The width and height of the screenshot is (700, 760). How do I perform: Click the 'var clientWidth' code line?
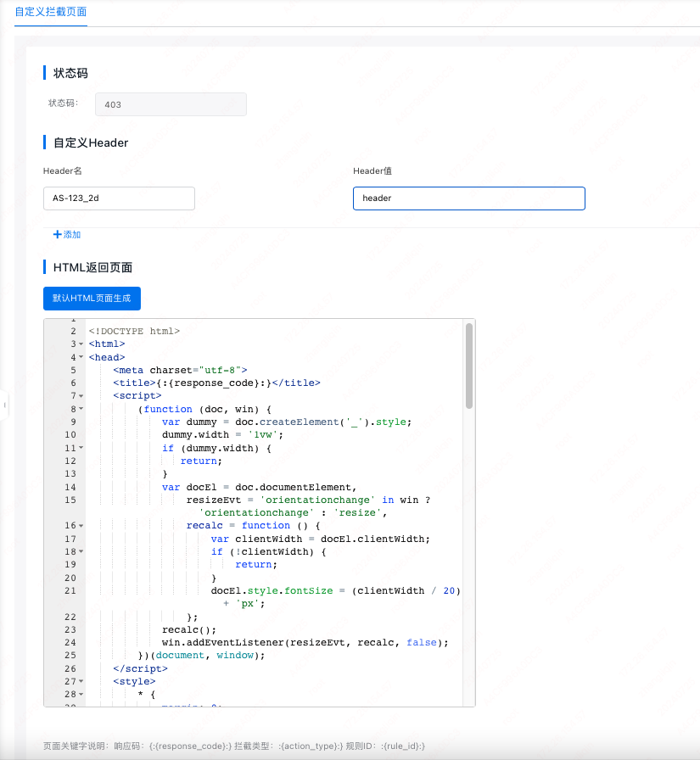[x=320, y=539]
